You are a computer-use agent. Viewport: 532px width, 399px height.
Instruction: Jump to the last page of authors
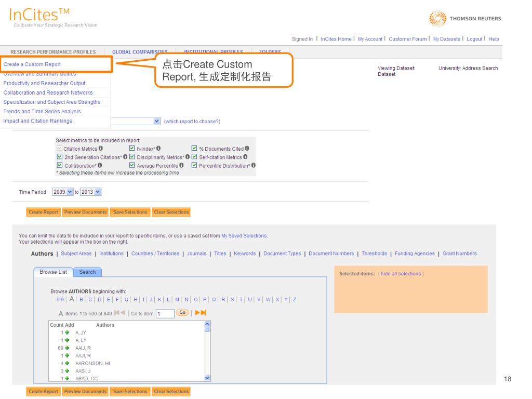click(x=203, y=312)
